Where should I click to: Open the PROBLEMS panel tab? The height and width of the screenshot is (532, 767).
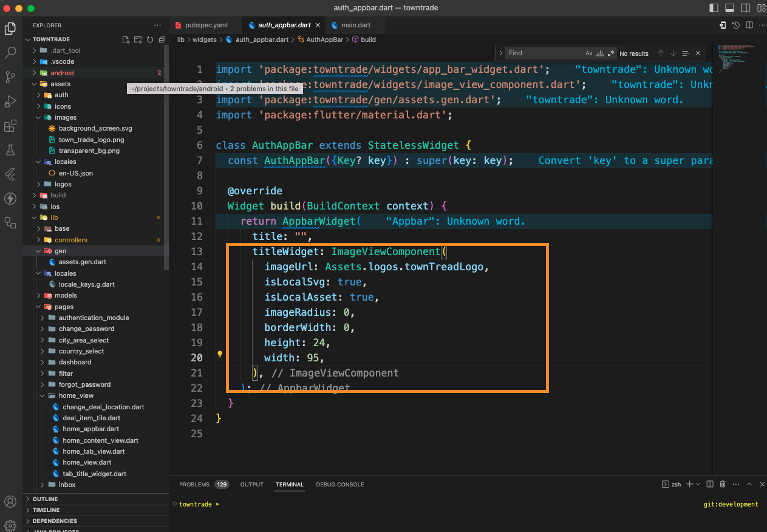click(x=203, y=484)
